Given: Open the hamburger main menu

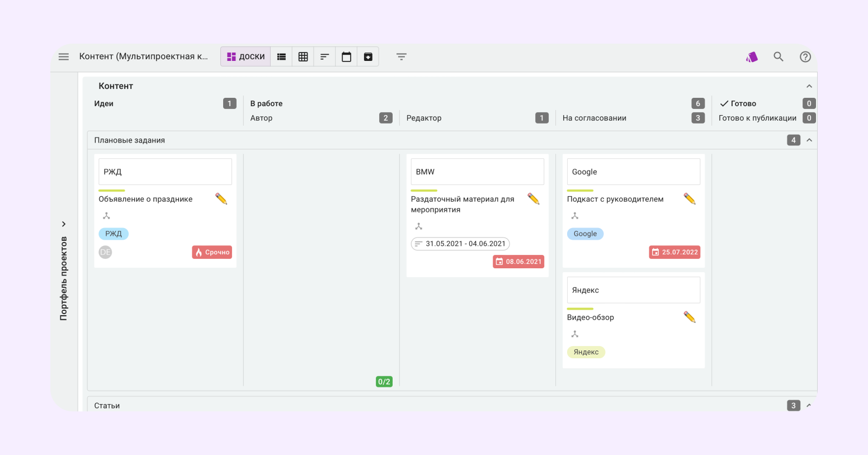Looking at the screenshot, I should click(x=64, y=56).
